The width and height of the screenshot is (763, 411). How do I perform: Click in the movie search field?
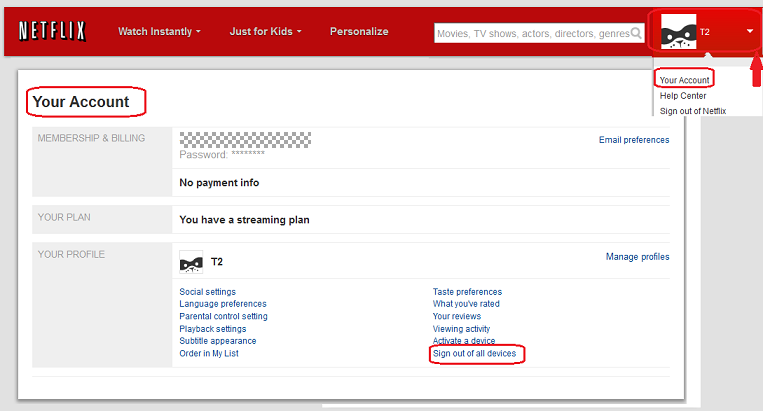[x=532, y=33]
